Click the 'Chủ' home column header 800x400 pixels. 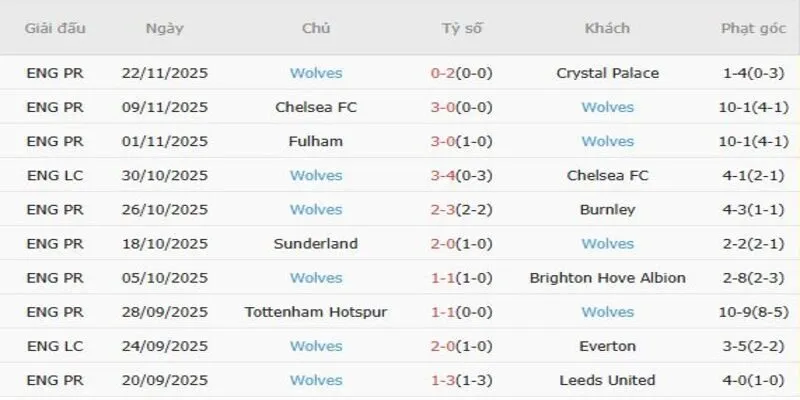coord(316,28)
